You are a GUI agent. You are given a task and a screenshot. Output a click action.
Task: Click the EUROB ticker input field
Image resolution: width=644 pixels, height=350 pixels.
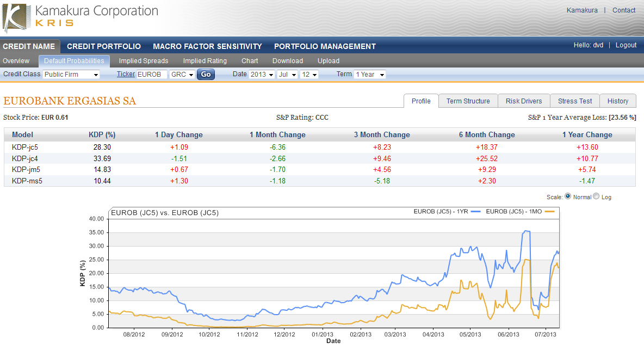click(152, 75)
